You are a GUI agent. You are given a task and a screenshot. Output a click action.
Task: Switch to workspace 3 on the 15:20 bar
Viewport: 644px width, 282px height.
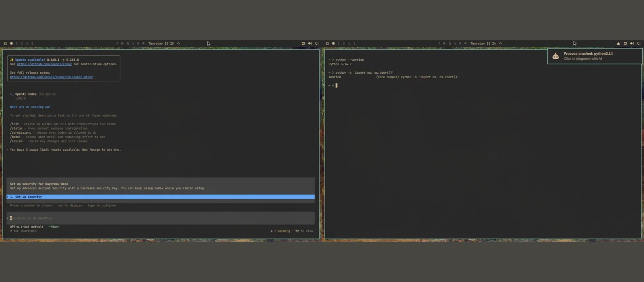tap(22, 44)
